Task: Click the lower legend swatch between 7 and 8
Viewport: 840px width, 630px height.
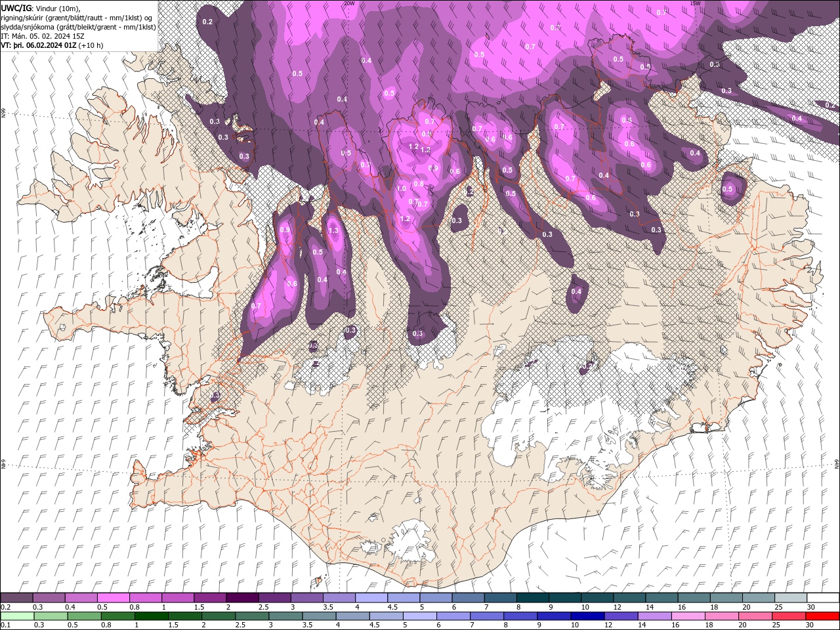Action: (x=487, y=616)
